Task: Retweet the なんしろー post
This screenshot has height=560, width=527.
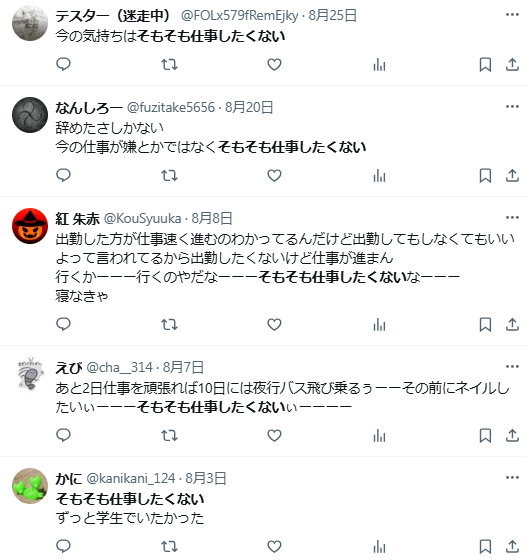Action: pos(169,176)
